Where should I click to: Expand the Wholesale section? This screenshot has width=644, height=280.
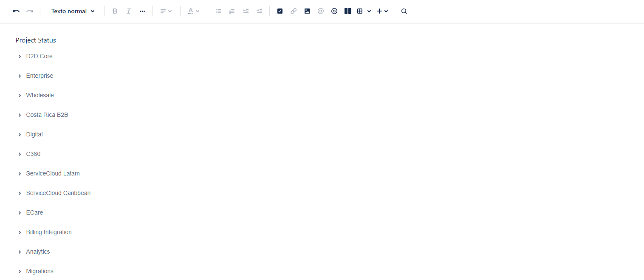(20, 96)
